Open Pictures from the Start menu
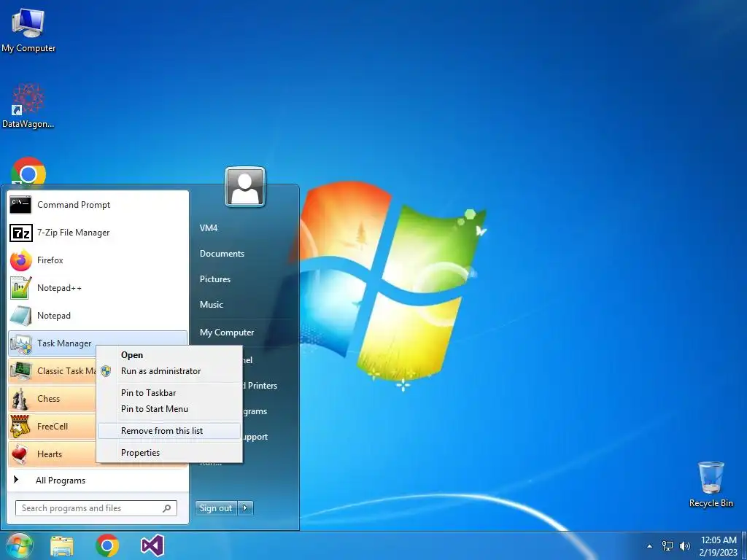Screen dimensions: 747x560 215,279
